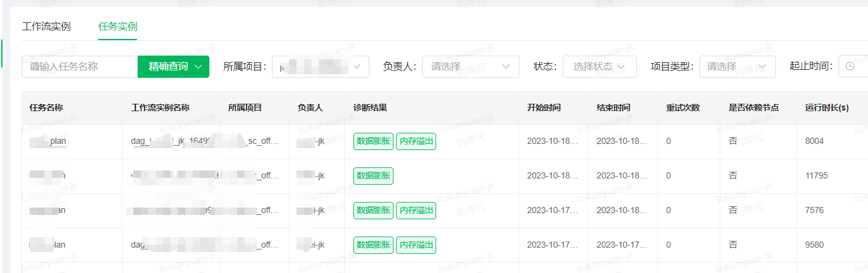
Task: Click 数据膨胀 tag in the first row
Action: click(x=373, y=141)
